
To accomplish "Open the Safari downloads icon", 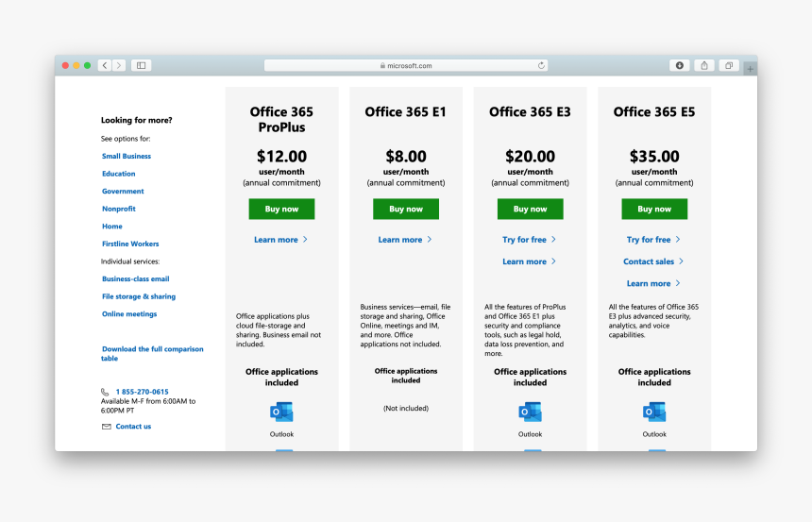I will (680, 65).
